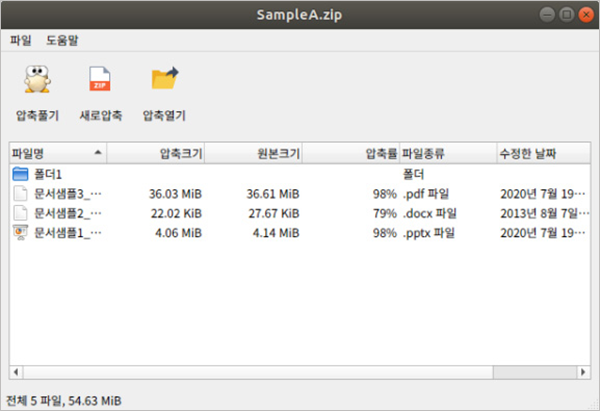Click the 4.06 MiB compressed size
This screenshot has width=600, height=411.
pyautogui.click(x=178, y=233)
